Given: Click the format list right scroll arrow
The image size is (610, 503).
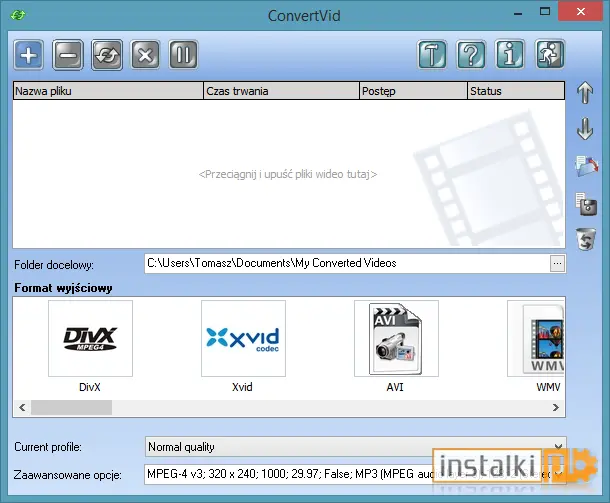Looking at the screenshot, I should [556, 408].
